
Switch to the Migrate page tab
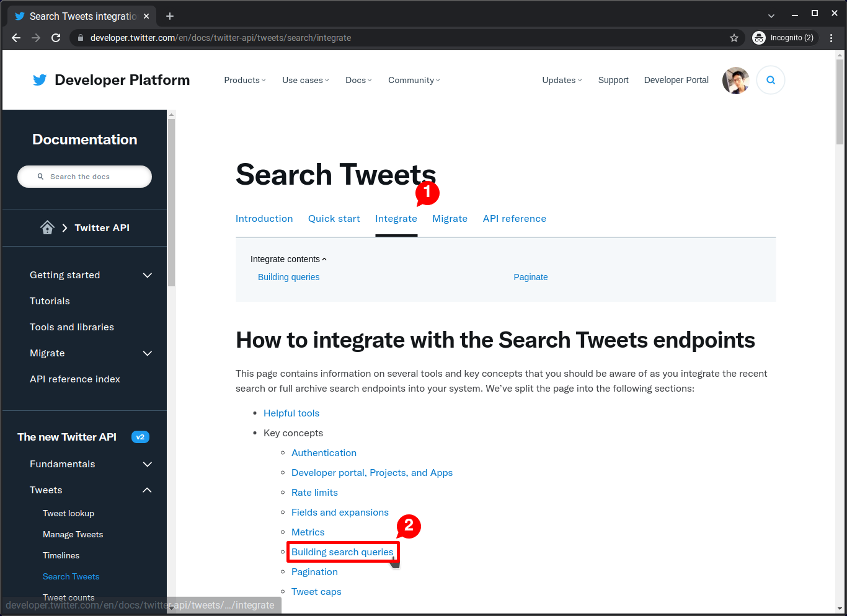pyautogui.click(x=450, y=219)
